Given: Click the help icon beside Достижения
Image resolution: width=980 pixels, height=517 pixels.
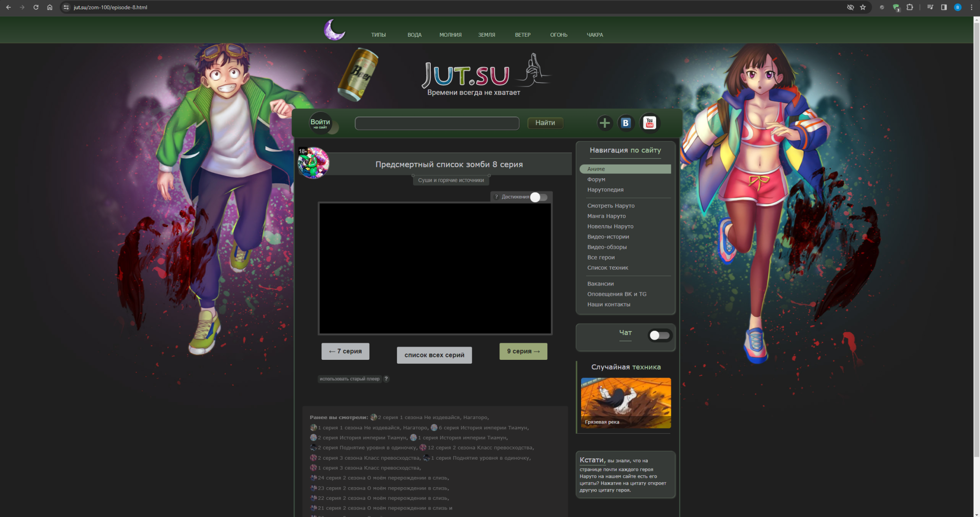Looking at the screenshot, I should tap(496, 197).
